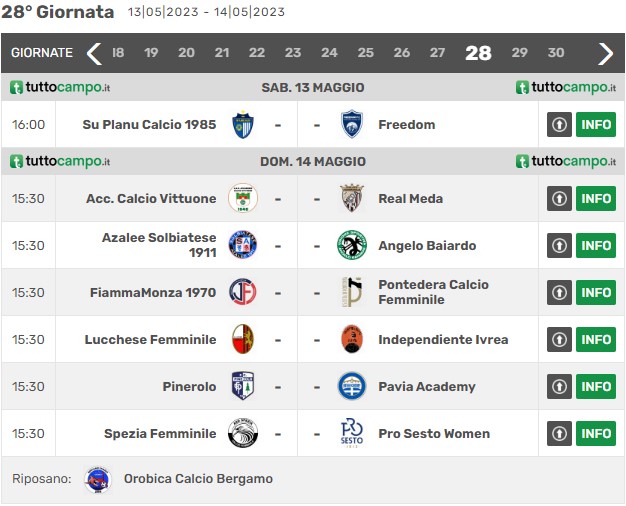
Task: Switch to giornata 29
Action: pyautogui.click(x=519, y=53)
